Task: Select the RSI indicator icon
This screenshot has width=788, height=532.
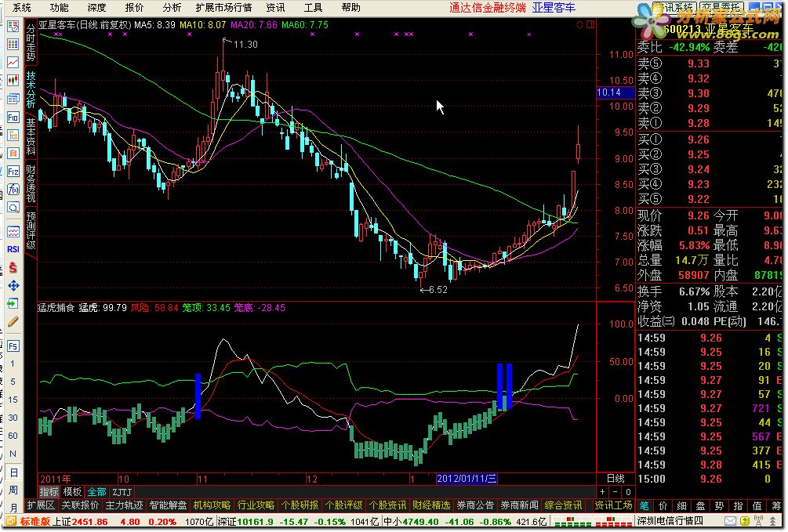Action: pos(13,249)
